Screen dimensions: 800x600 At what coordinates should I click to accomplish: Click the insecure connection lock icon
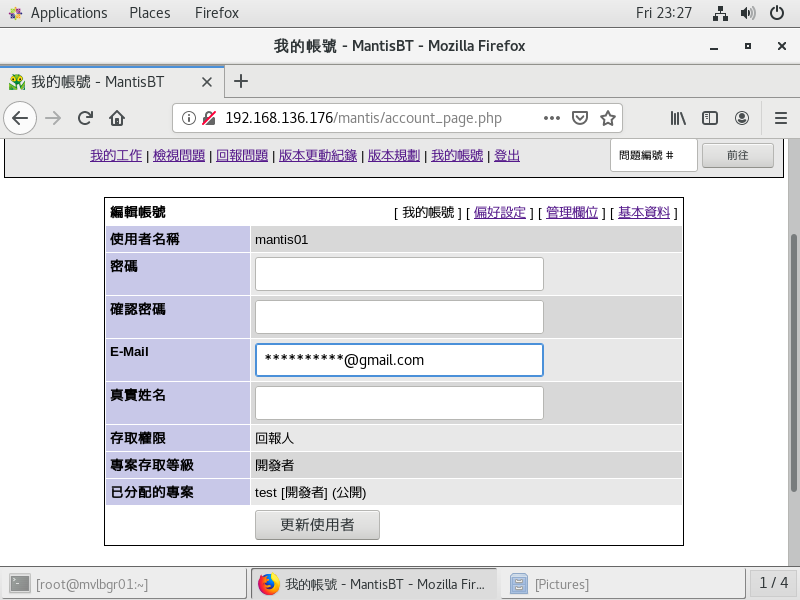209,118
